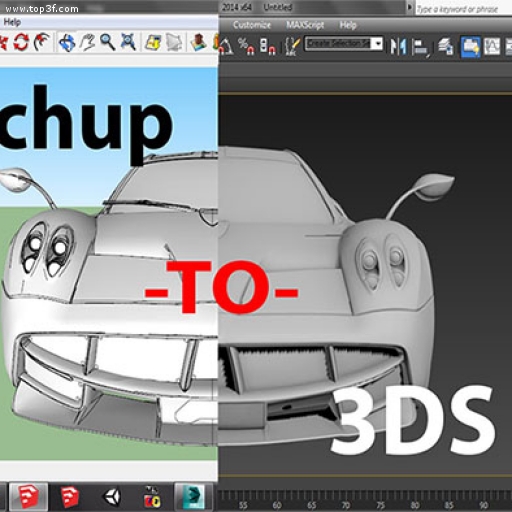Switch to the active SketchUp taskbar icon

pos(28,497)
